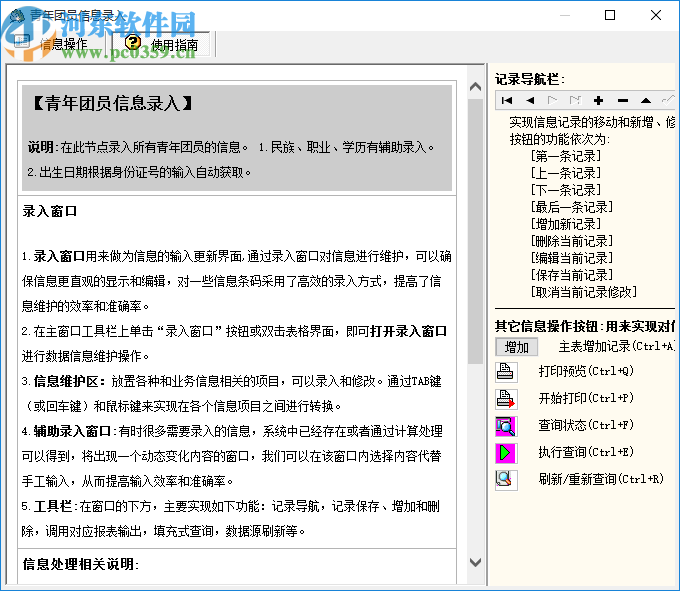Image resolution: width=680 pixels, height=591 pixels.
Task: Click the text [保存当前记录]
Action: tap(572, 275)
